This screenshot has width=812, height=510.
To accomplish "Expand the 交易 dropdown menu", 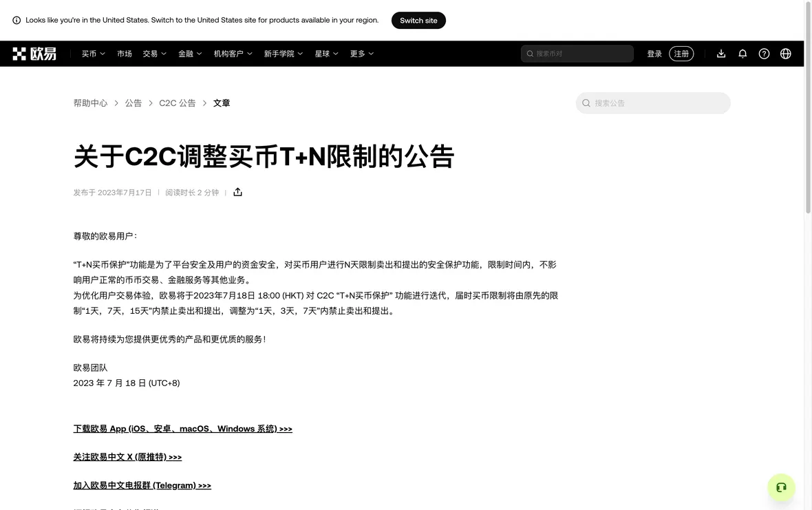I will pos(154,54).
